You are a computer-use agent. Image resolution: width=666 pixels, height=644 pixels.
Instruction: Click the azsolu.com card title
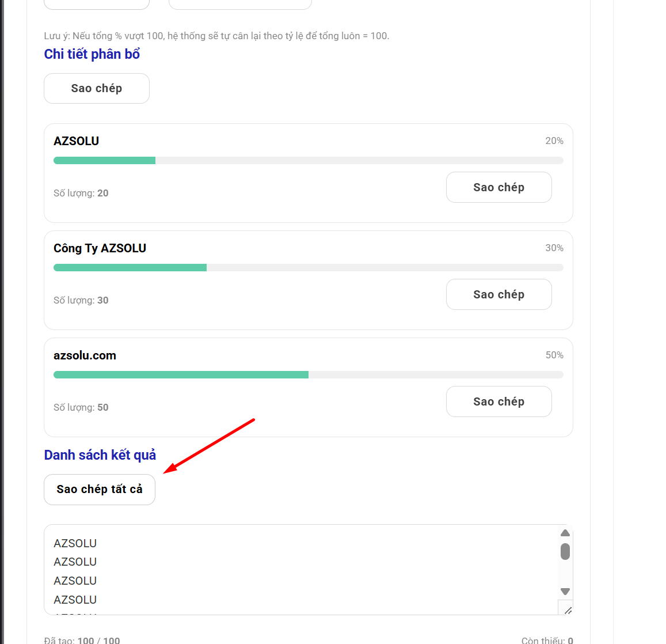click(x=85, y=355)
